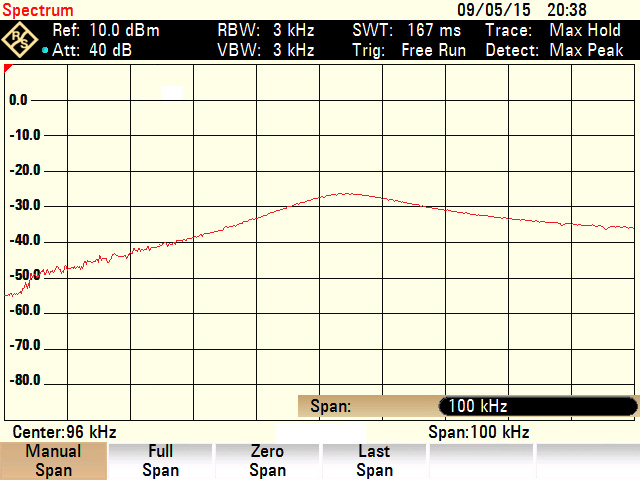Select the Ref: 10.0 dBm reading
Viewport: 640px width, 480px height.
106,30
